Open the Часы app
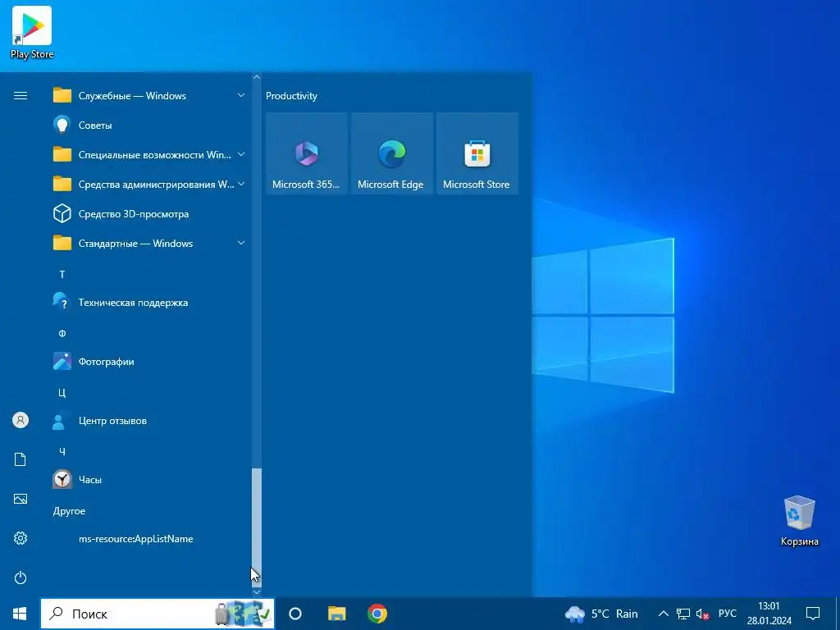The height and width of the screenshot is (630, 840). click(x=150, y=479)
